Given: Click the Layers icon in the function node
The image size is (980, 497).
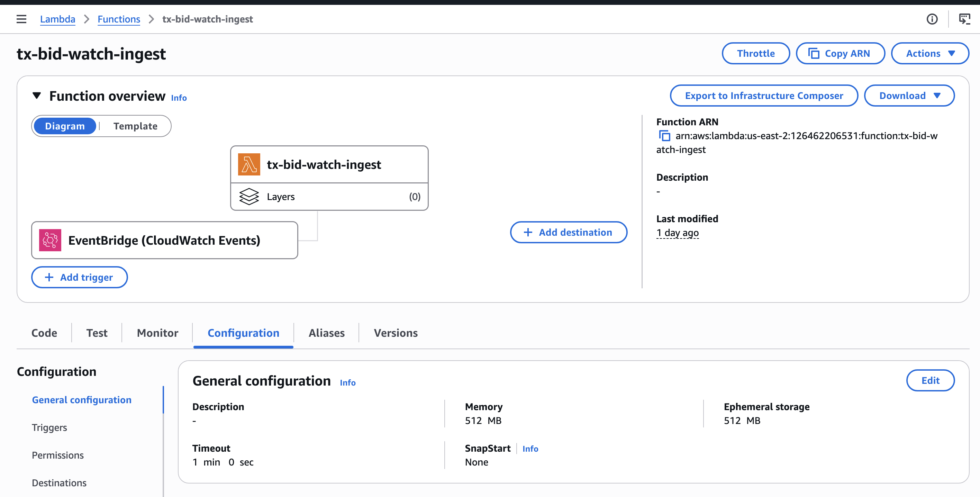Looking at the screenshot, I should (x=249, y=196).
